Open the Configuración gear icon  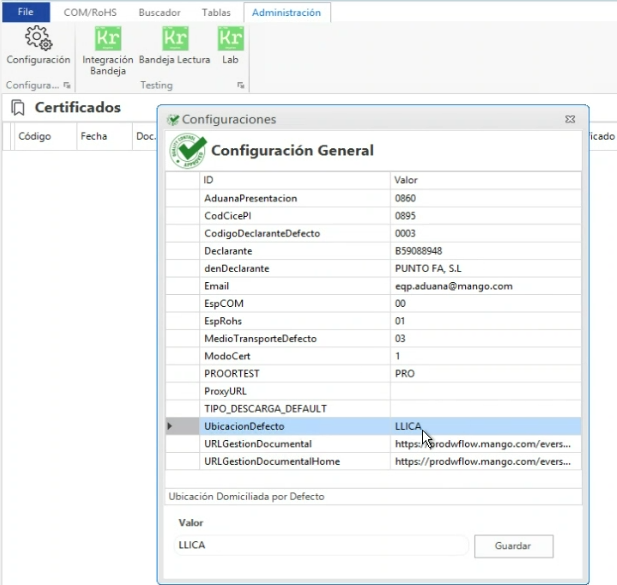point(38,40)
